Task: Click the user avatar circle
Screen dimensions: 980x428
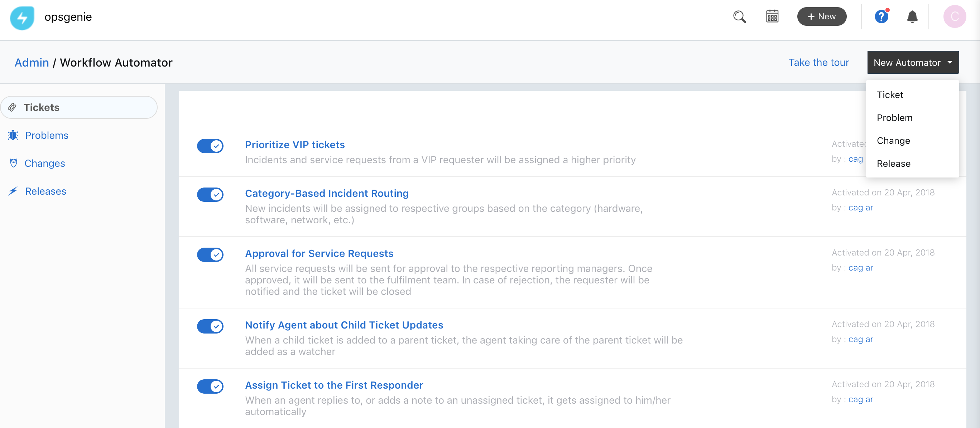Action: 954,17
